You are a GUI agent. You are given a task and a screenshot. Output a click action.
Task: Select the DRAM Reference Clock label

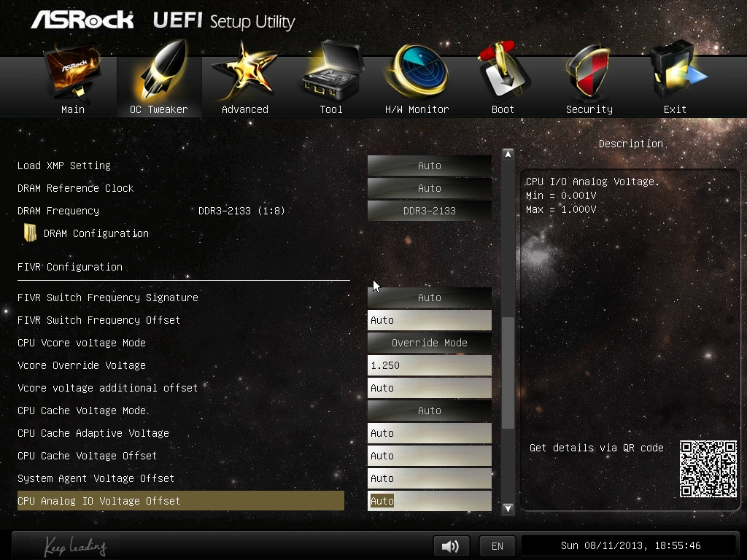75,188
